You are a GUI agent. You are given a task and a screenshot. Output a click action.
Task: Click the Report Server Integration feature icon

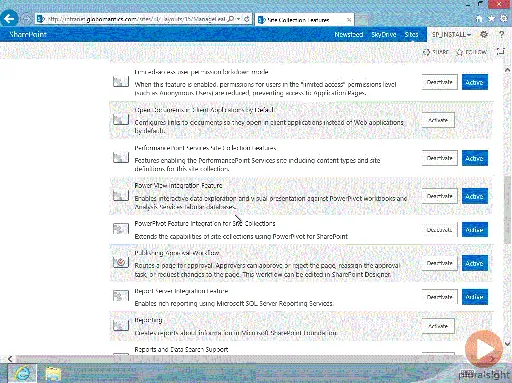pos(121,296)
